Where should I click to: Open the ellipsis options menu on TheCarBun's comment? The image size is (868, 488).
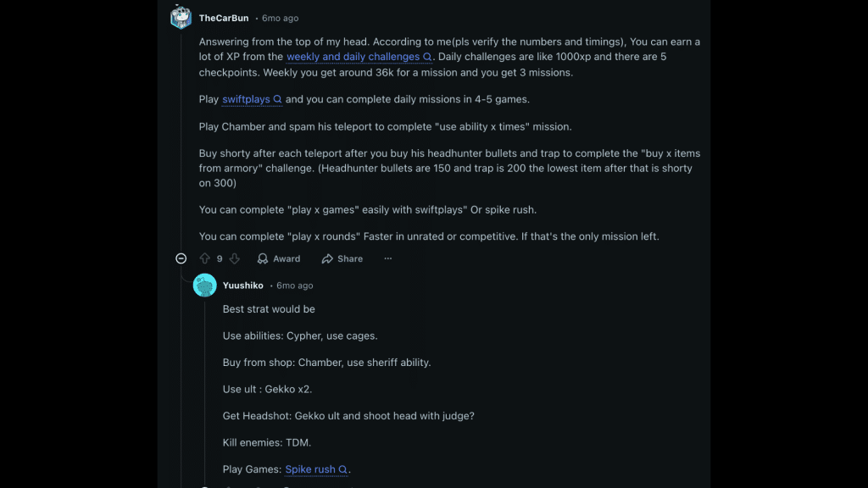point(387,258)
